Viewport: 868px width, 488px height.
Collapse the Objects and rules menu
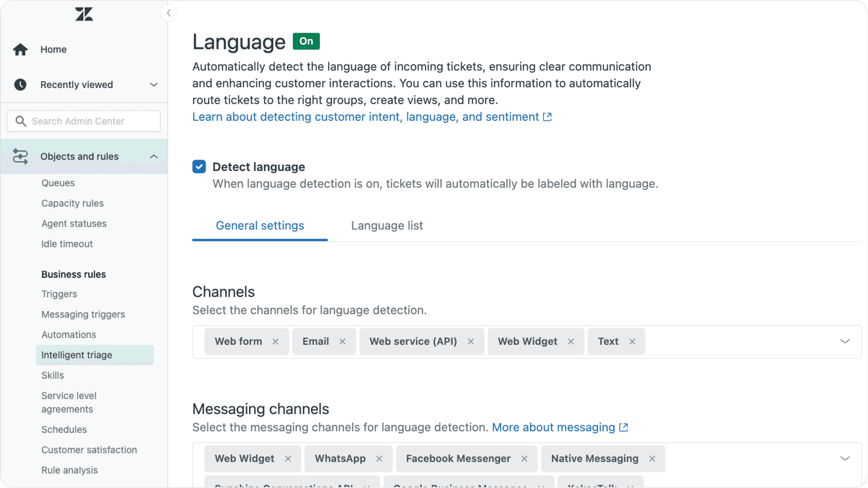click(153, 156)
